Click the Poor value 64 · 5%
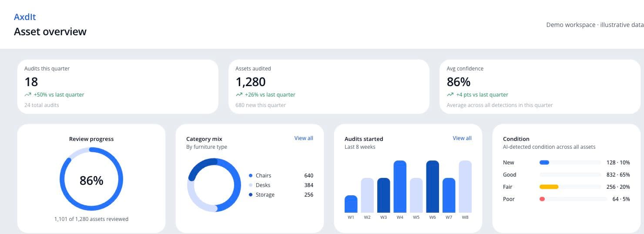 (x=621, y=199)
